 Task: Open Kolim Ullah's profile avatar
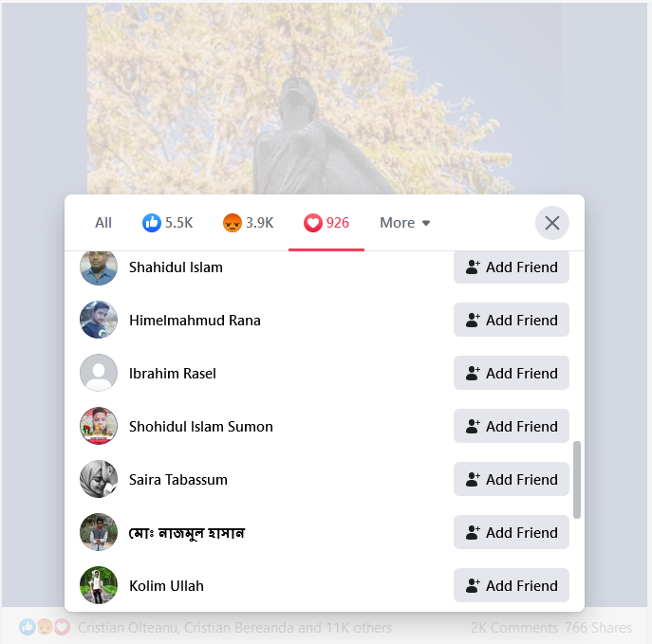click(99, 586)
